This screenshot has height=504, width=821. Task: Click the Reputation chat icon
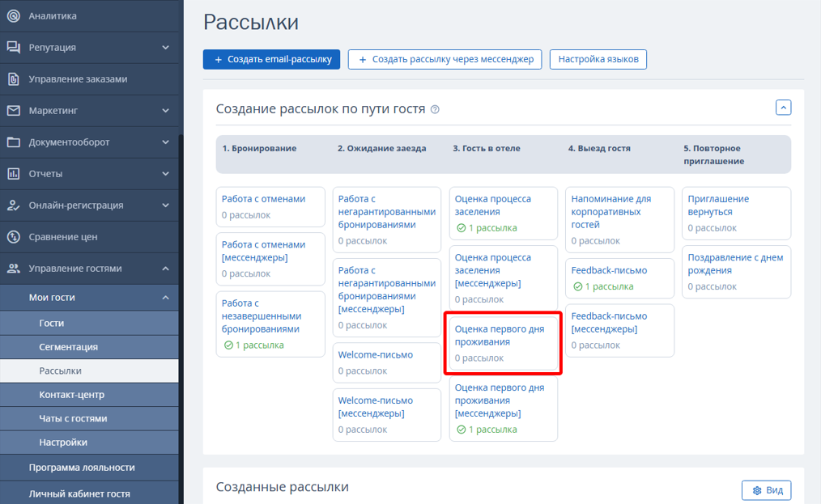[13, 47]
